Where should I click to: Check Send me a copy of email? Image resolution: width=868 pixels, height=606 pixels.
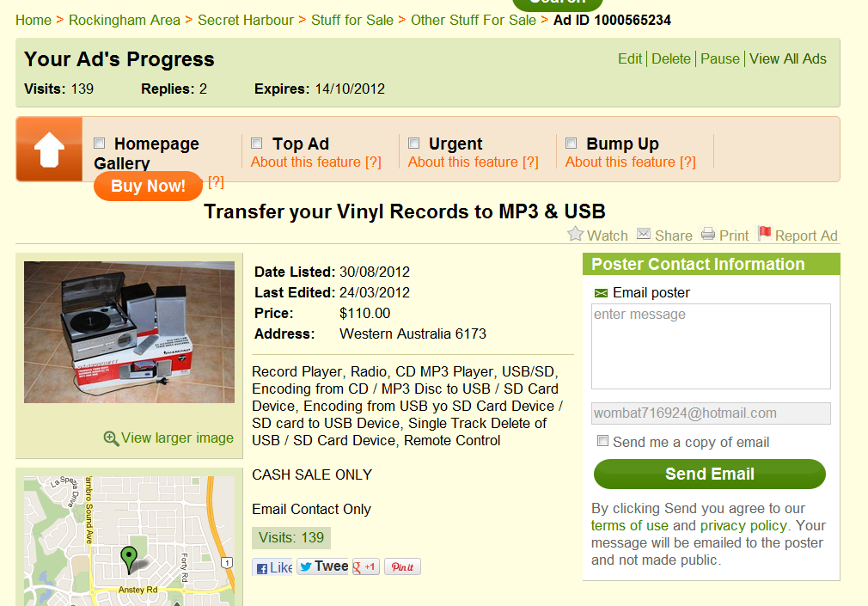click(602, 441)
